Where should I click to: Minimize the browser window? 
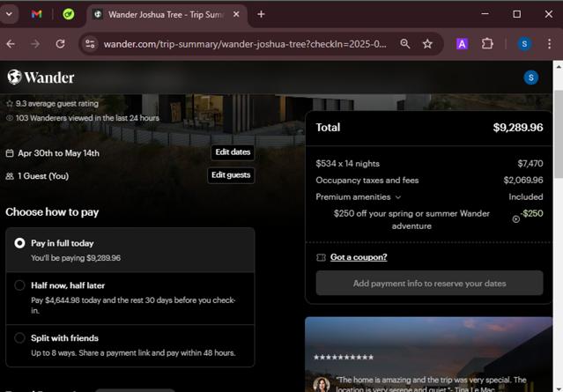pos(485,14)
